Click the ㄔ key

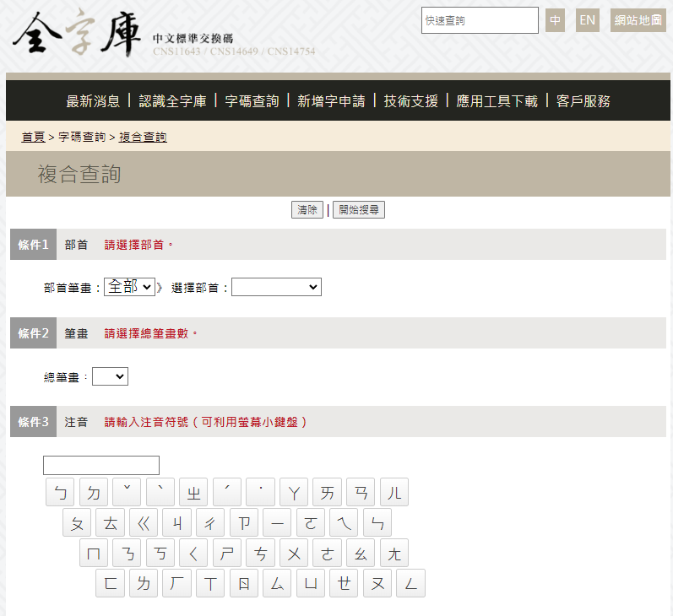coord(210,522)
